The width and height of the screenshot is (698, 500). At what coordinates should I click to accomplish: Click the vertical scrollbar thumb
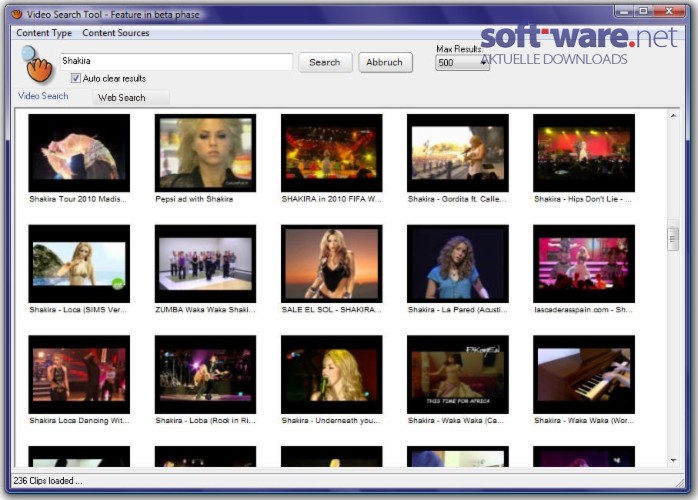pyautogui.click(x=673, y=239)
